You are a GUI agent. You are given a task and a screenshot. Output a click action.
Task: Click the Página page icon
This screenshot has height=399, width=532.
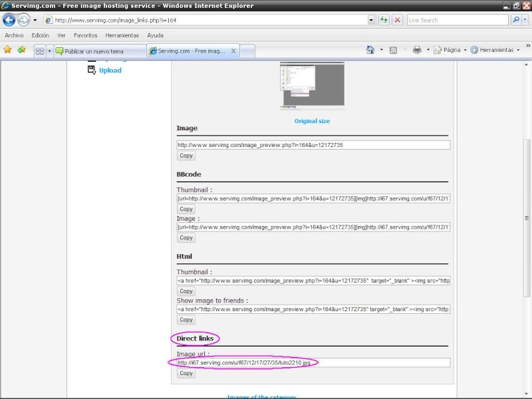tap(438, 51)
